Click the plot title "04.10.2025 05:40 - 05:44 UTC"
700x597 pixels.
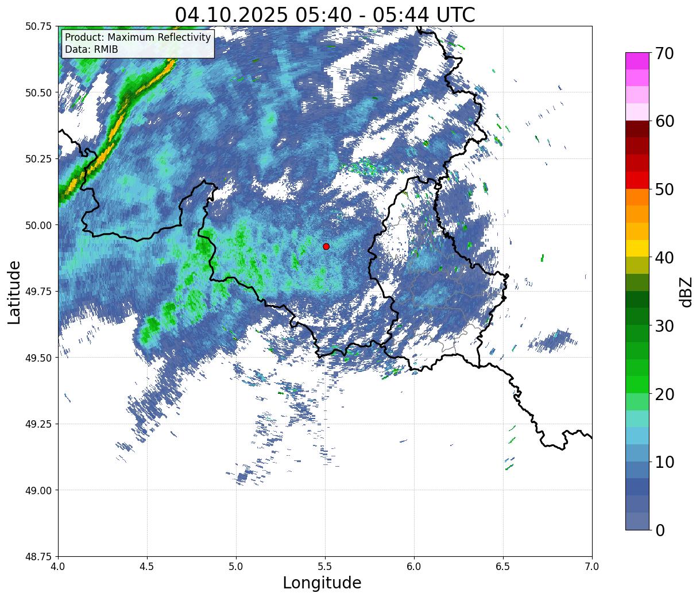pyautogui.click(x=325, y=14)
